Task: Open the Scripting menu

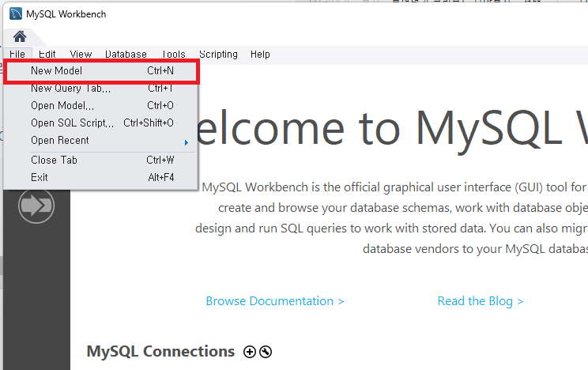Action: tap(218, 54)
